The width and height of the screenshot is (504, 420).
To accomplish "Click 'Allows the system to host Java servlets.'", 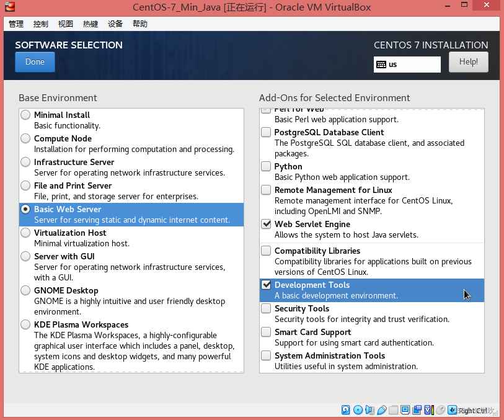I will [347, 235].
